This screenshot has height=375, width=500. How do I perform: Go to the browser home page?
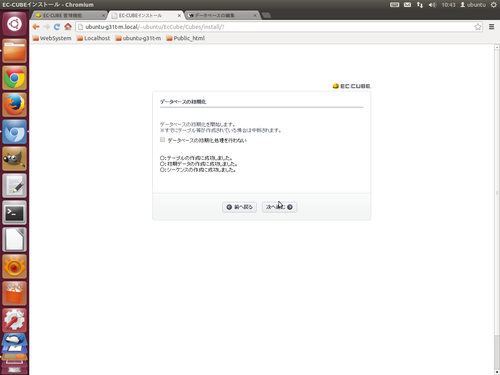point(68,27)
